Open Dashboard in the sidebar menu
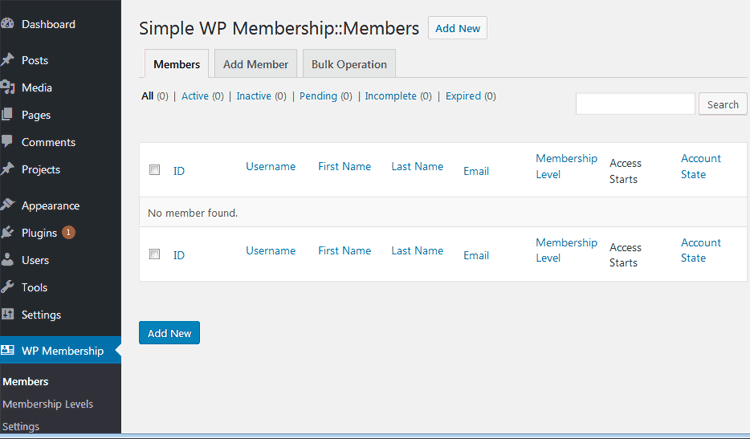Image resolution: width=750 pixels, height=439 pixels. point(48,24)
